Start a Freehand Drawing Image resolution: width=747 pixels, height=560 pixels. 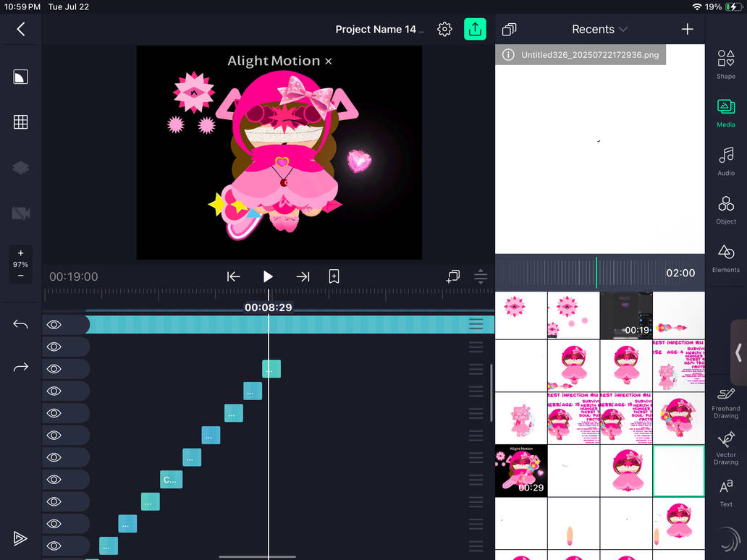click(x=725, y=403)
